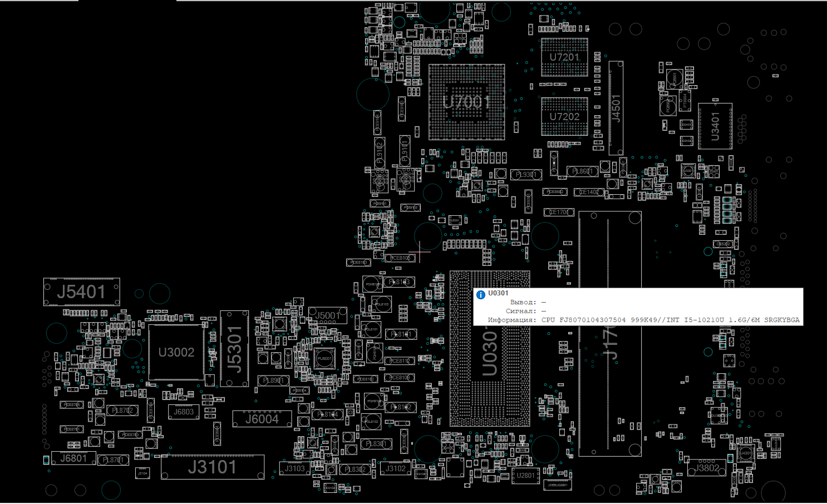Select the J3102 connector
827x504 pixels.
[x=396, y=468]
